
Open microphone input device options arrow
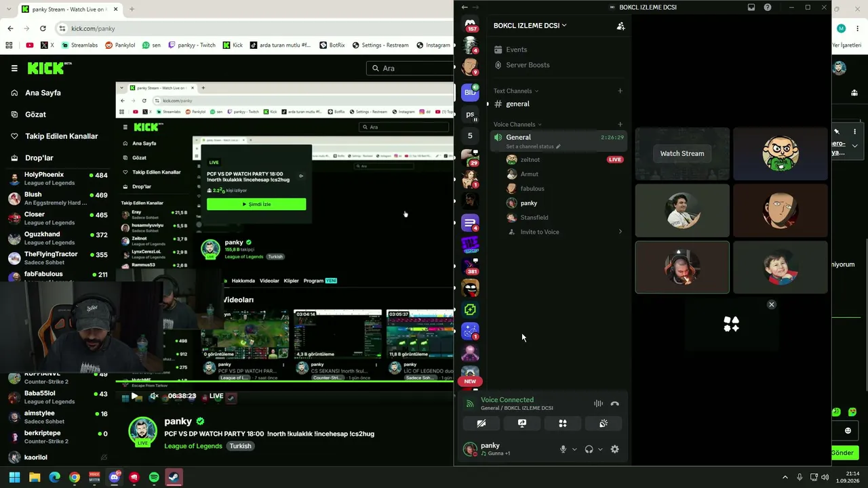point(574,449)
